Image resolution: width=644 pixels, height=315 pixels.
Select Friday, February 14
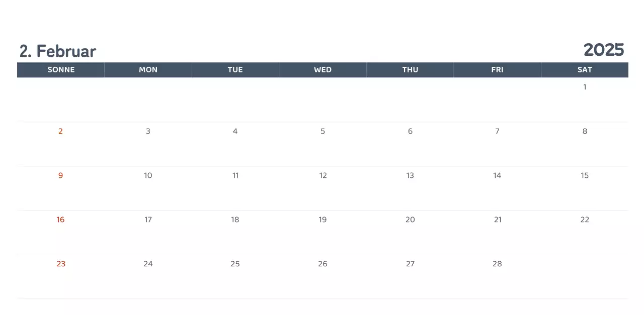point(497,175)
